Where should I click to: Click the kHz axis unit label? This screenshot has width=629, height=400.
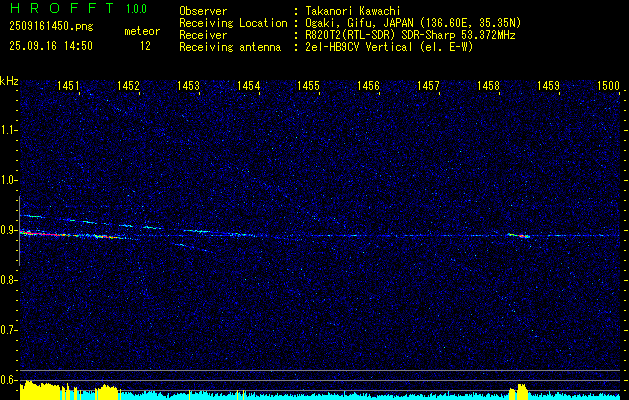coord(9,81)
